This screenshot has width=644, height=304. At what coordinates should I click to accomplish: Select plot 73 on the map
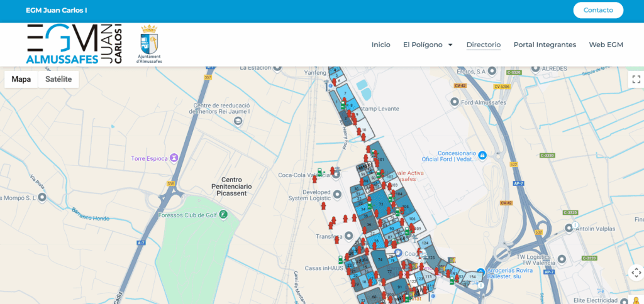point(380,204)
